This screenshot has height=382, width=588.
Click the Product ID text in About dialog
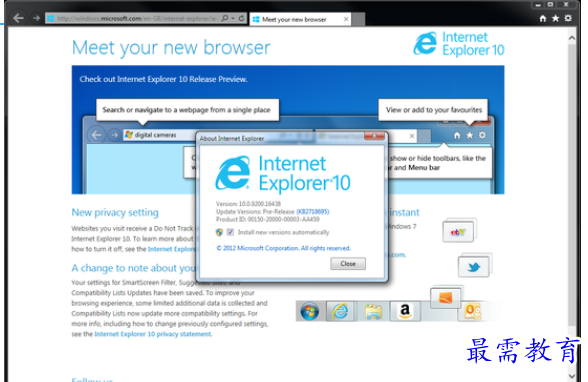pos(268,219)
